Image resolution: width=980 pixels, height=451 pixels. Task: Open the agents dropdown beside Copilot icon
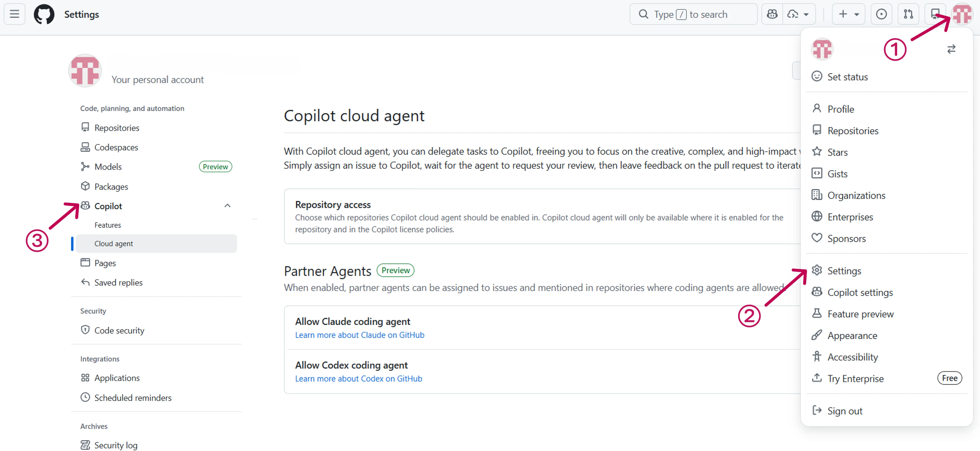click(x=798, y=14)
